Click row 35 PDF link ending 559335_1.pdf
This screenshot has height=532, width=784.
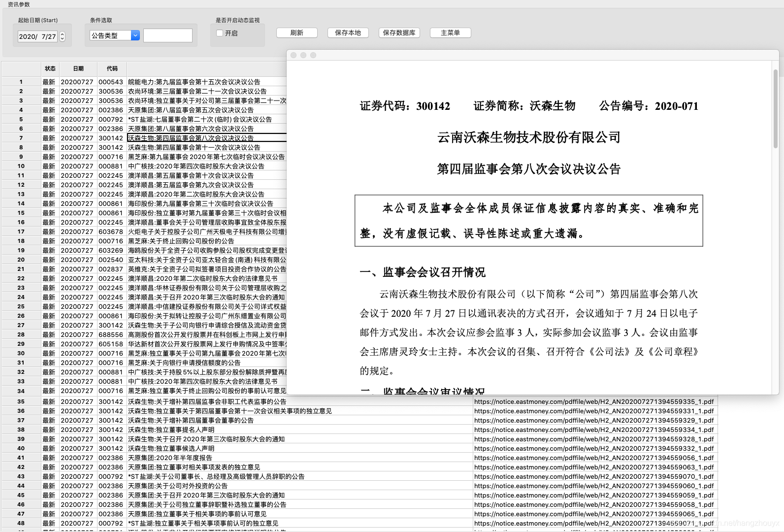594,401
